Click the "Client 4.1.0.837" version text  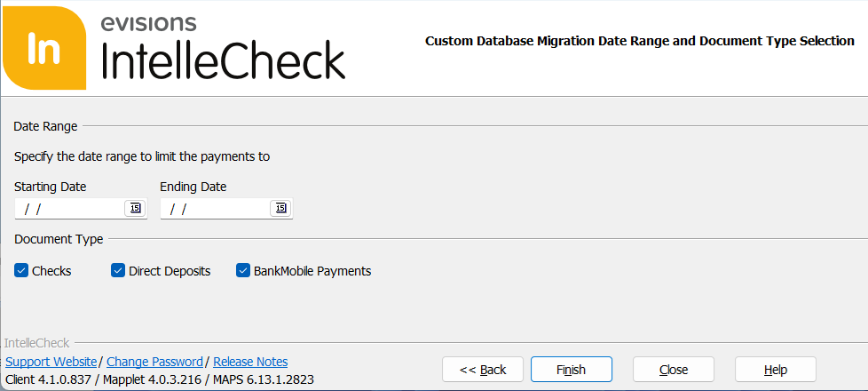point(46,380)
